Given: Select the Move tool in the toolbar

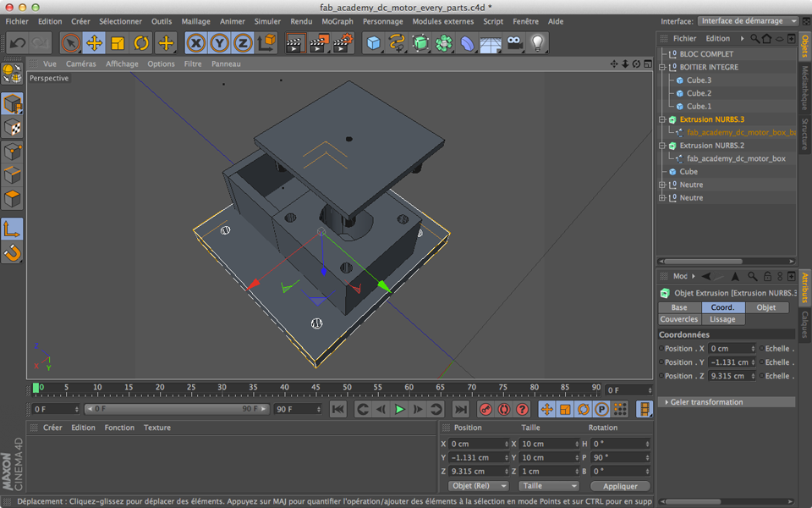Looking at the screenshot, I should coord(95,42).
